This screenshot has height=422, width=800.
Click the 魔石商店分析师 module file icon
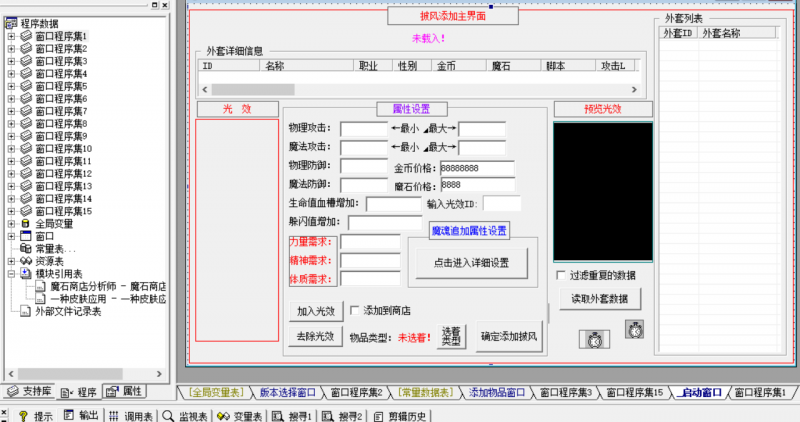pyautogui.click(x=41, y=286)
